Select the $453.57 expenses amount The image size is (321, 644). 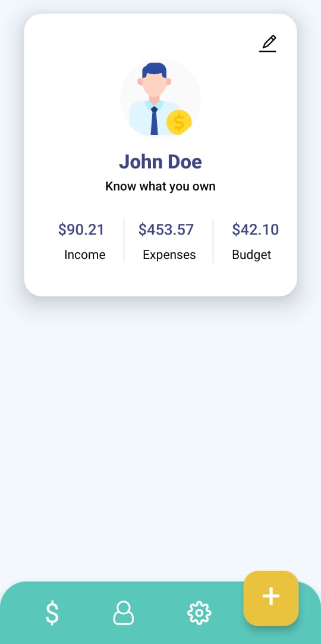166,230
